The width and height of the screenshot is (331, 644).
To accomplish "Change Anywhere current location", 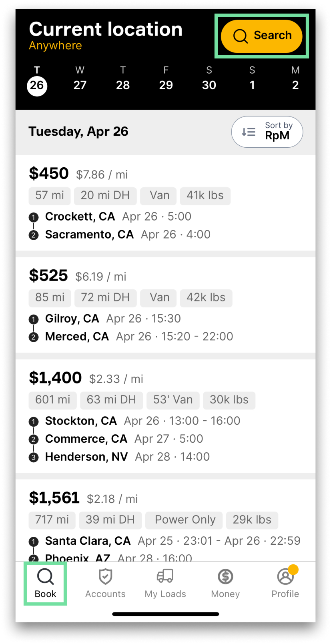I will [x=55, y=46].
